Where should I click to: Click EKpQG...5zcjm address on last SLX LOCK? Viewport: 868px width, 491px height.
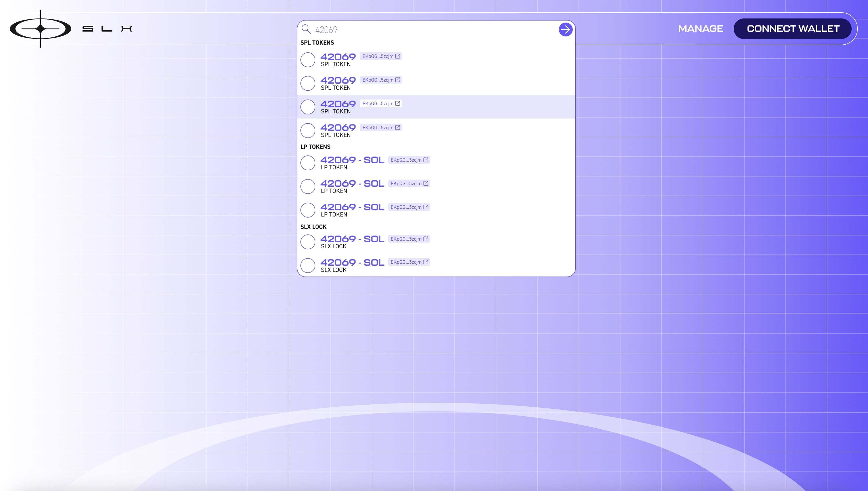point(406,262)
